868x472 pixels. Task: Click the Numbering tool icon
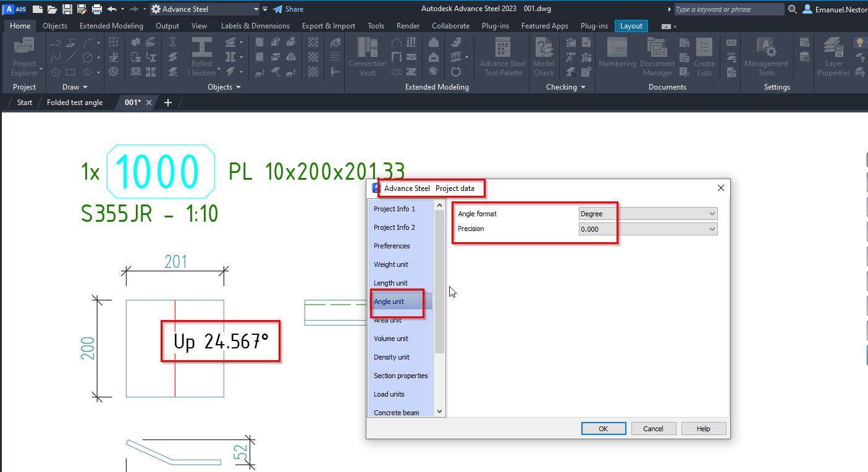(617, 53)
